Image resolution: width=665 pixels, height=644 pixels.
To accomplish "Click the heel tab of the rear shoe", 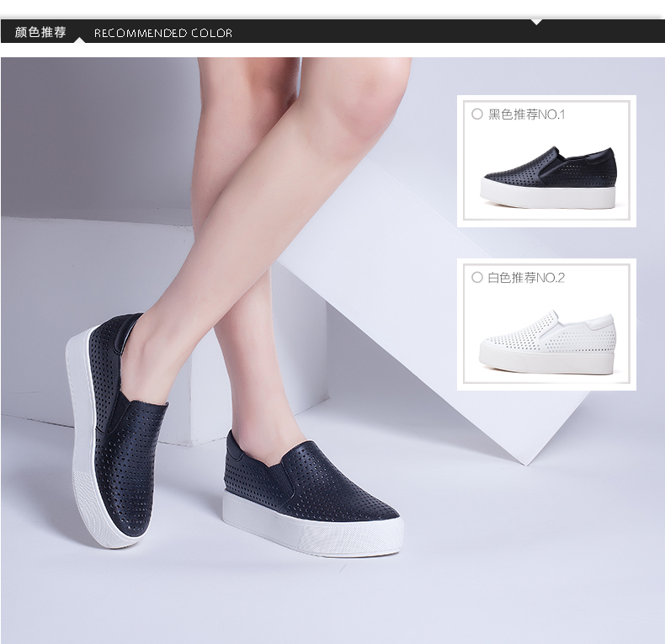I will (x=126, y=327).
